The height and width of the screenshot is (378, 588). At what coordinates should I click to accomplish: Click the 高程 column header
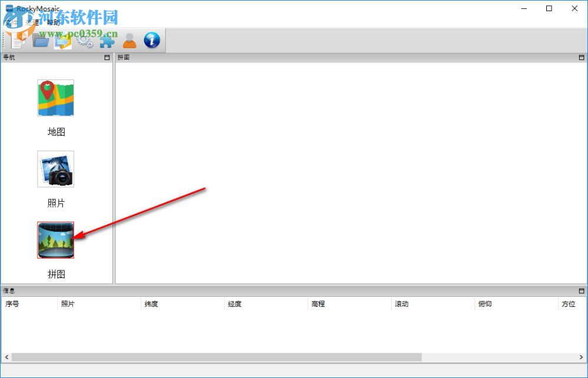pos(349,304)
